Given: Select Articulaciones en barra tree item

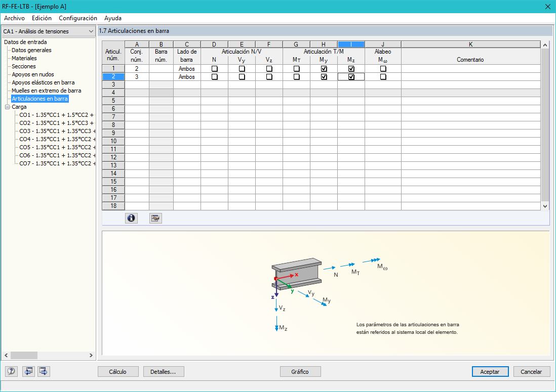Looking at the screenshot, I should [x=39, y=99].
